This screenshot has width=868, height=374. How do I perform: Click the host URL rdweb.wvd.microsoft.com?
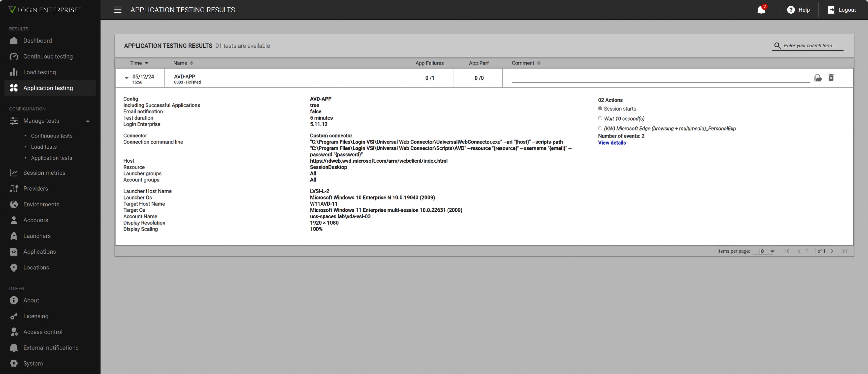pyautogui.click(x=379, y=161)
